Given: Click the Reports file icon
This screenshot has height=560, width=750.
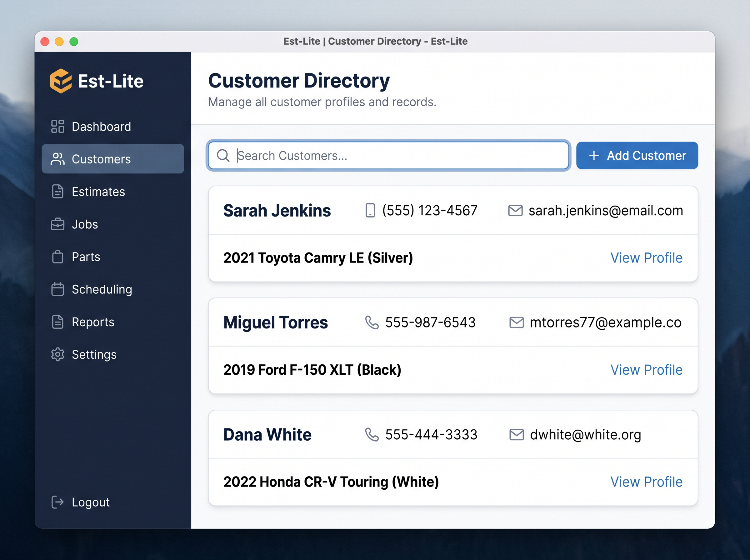Looking at the screenshot, I should click(x=57, y=322).
